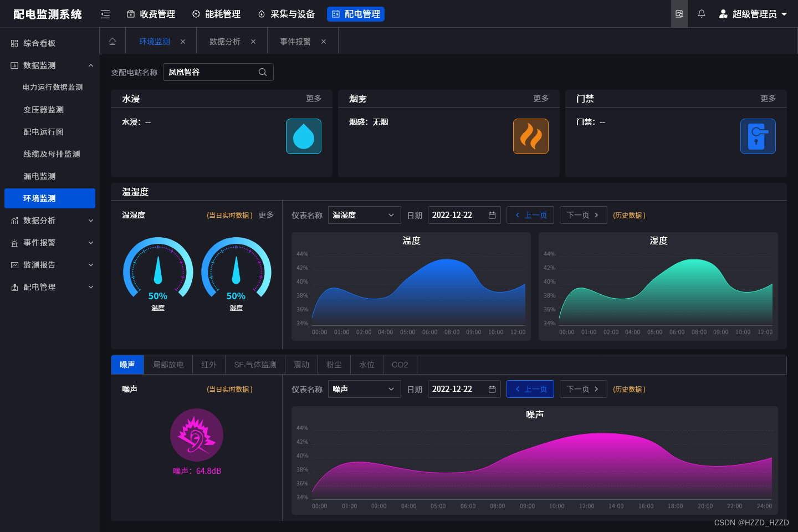Select the 粉尘 sensor tab

click(334, 365)
